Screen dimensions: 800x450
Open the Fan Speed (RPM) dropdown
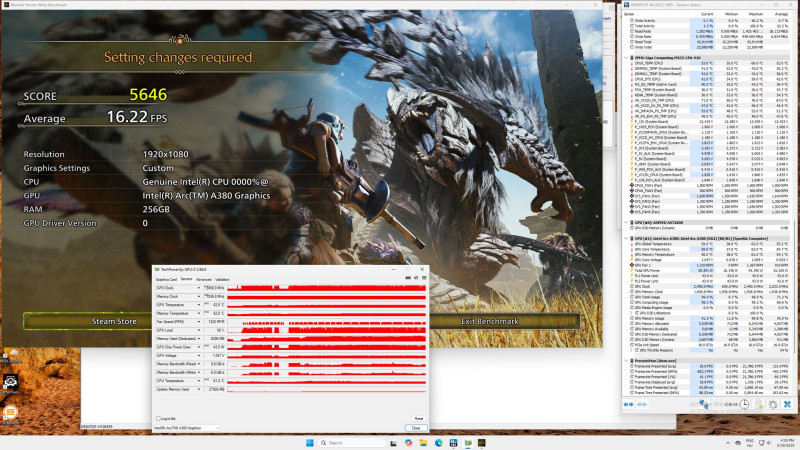point(198,322)
